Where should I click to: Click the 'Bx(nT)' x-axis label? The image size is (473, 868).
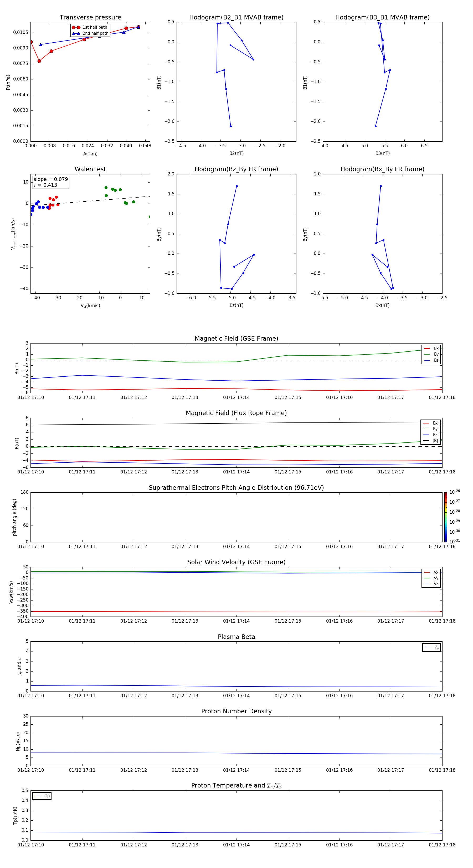382,306
